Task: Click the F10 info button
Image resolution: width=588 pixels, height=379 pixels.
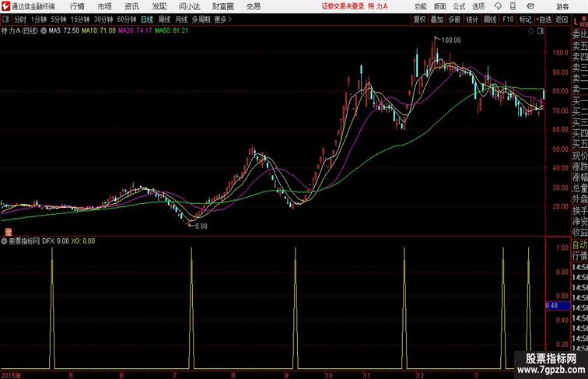Action: 508,19
